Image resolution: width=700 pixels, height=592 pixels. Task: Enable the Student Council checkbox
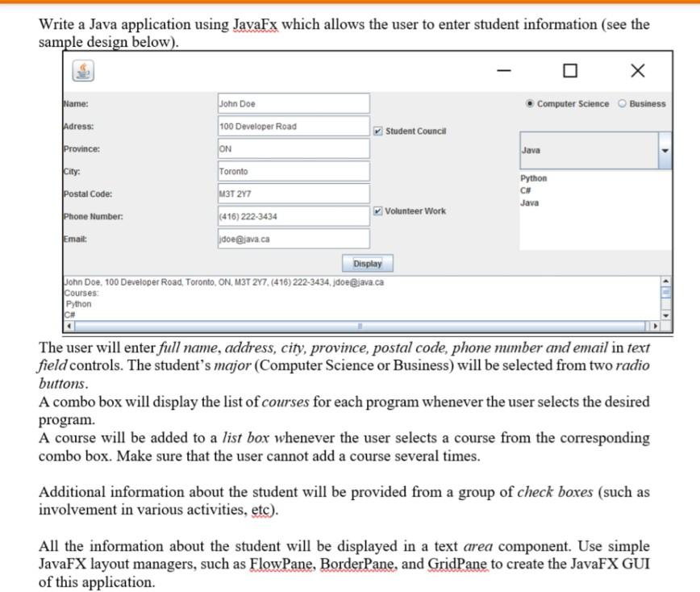click(378, 131)
